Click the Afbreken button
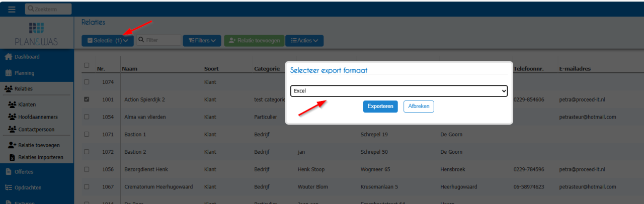This screenshot has width=644, height=204. (419, 107)
